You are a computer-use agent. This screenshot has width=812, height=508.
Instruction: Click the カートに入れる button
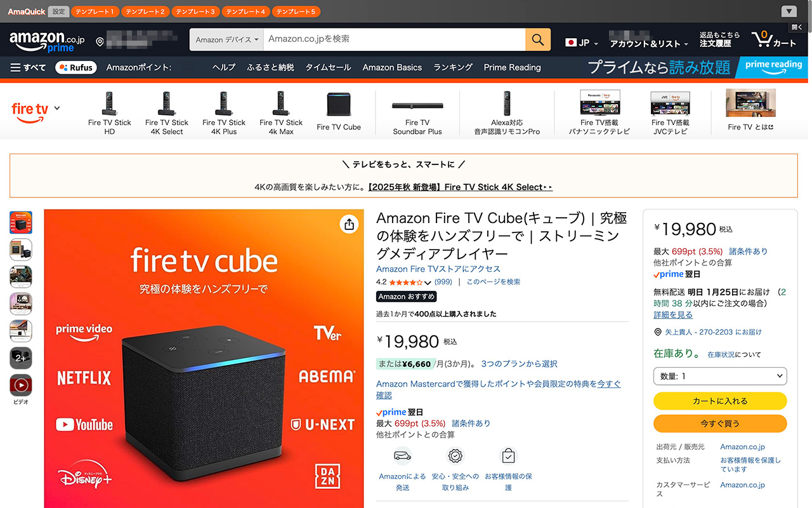tap(720, 401)
